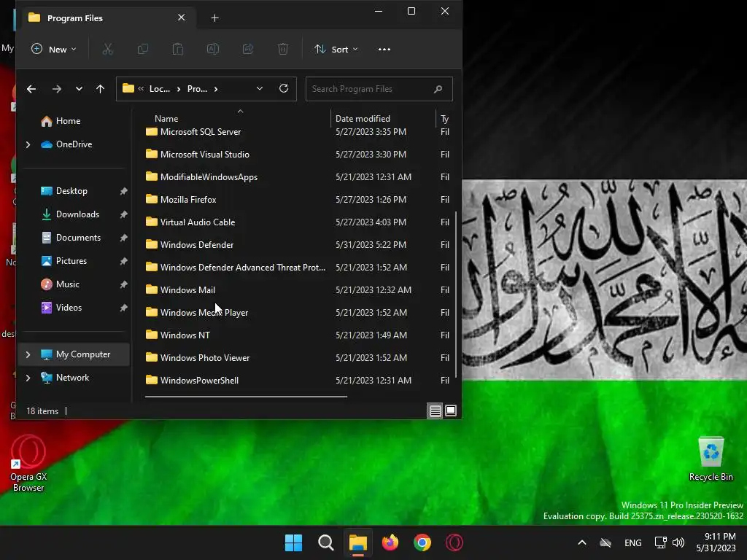Click the Copy icon in toolbar
This screenshot has width=747, height=560.
point(142,49)
